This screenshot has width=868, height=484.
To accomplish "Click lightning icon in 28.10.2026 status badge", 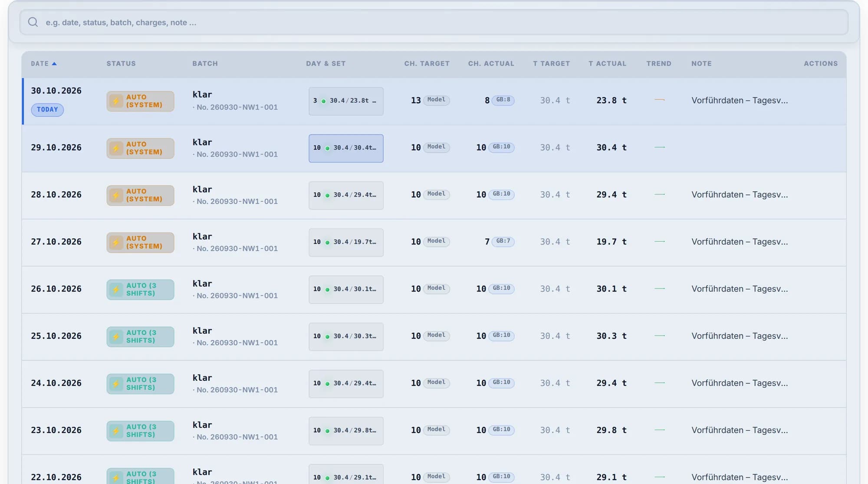I will 116,196.
